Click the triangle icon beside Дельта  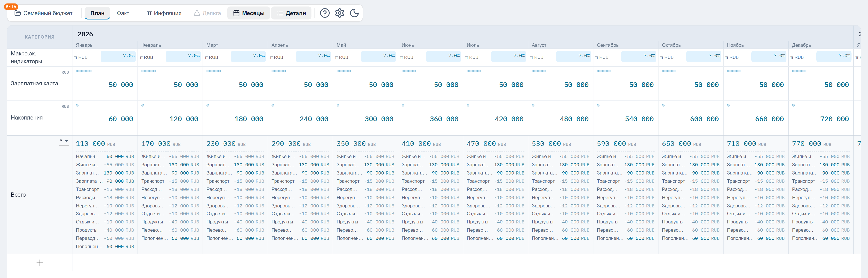click(197, 13)
